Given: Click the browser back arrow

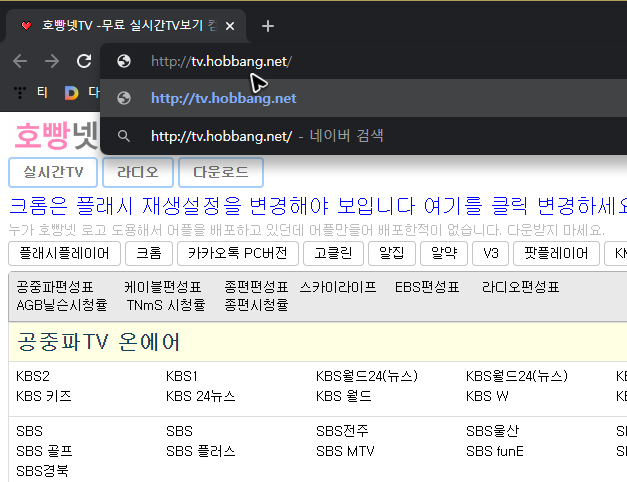Looking at the screenshot, I should [x=20, y=61].
